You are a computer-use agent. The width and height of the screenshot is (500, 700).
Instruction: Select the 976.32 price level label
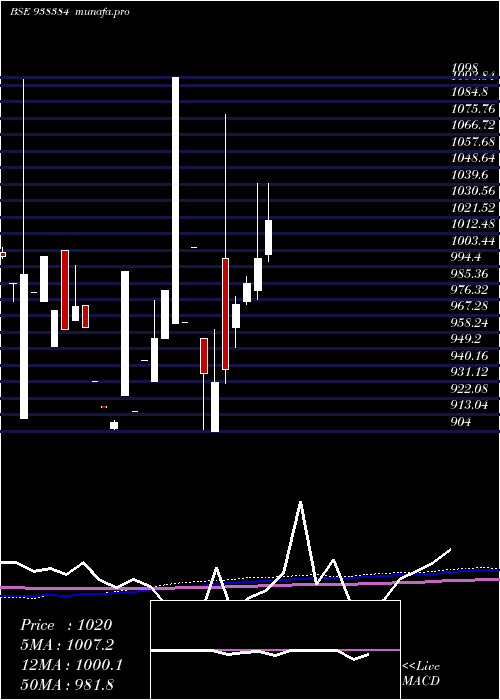point(469,290)
